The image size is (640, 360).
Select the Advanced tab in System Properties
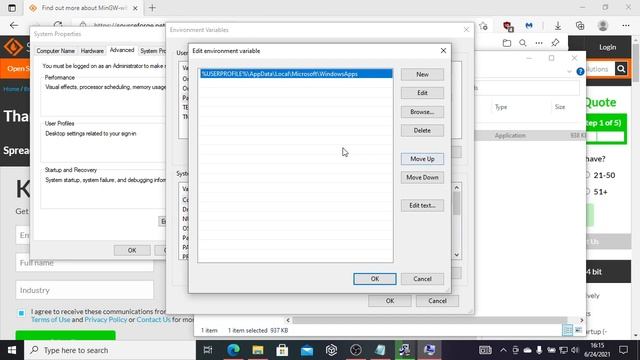tap(122, 50)
